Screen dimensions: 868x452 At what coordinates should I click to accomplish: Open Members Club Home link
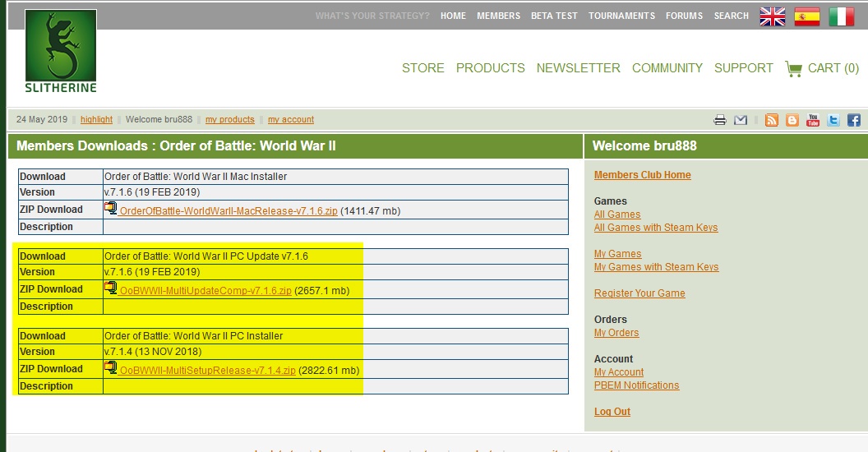click(x=642, y=175)
